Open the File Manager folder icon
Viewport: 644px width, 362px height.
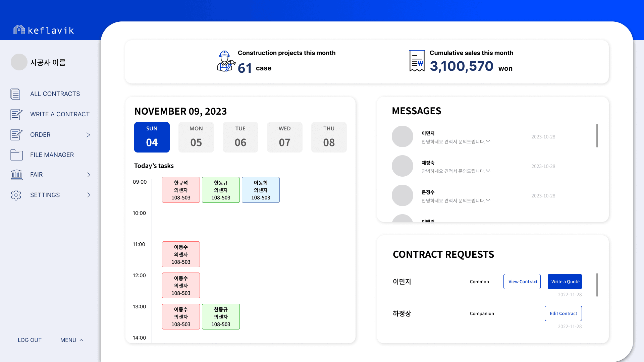pos(16,155)
